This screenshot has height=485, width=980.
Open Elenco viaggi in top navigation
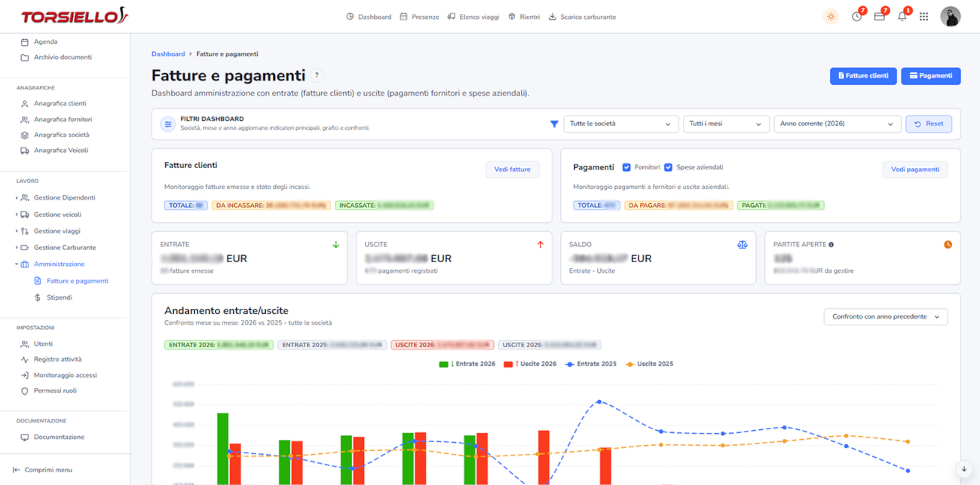click(x=473, y=17)
